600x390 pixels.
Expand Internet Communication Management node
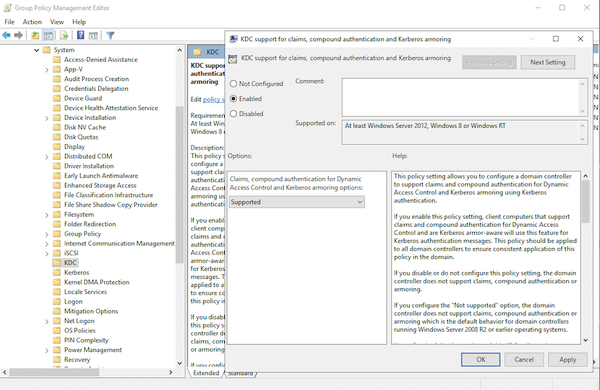[x=47, y=244]
